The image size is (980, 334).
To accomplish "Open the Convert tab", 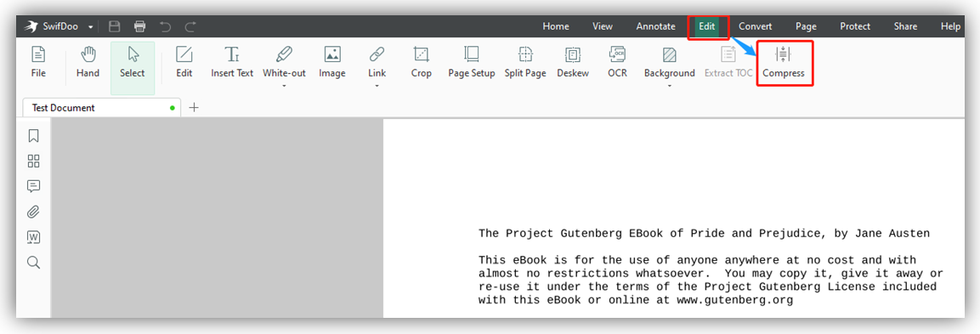I will coord(755,26).
